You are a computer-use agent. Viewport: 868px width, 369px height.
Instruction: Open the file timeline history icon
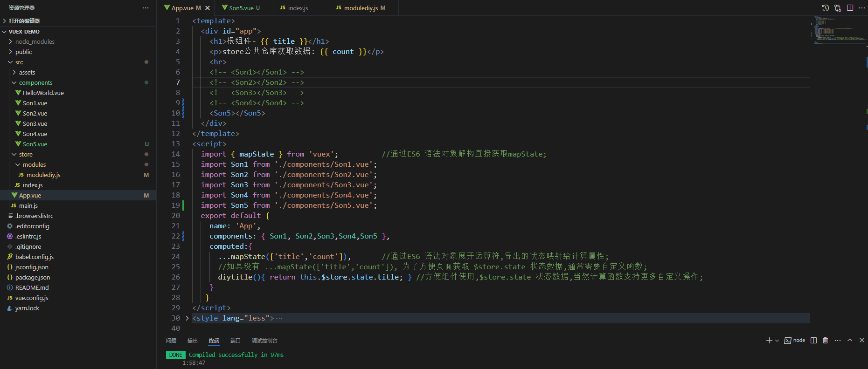pos(825,8)
